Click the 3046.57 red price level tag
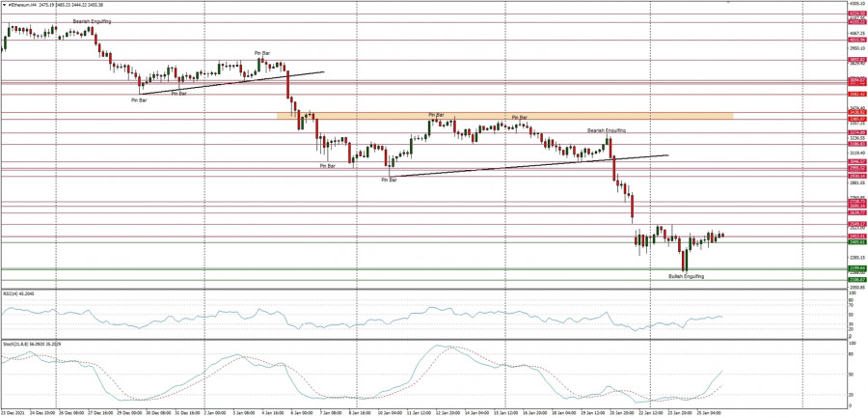Image resolution: width=868 pixels, height=418 pixels. point(857,161)
